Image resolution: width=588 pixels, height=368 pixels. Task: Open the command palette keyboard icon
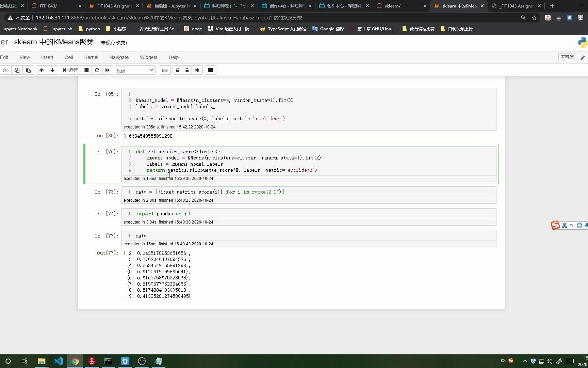coord(165,70)
